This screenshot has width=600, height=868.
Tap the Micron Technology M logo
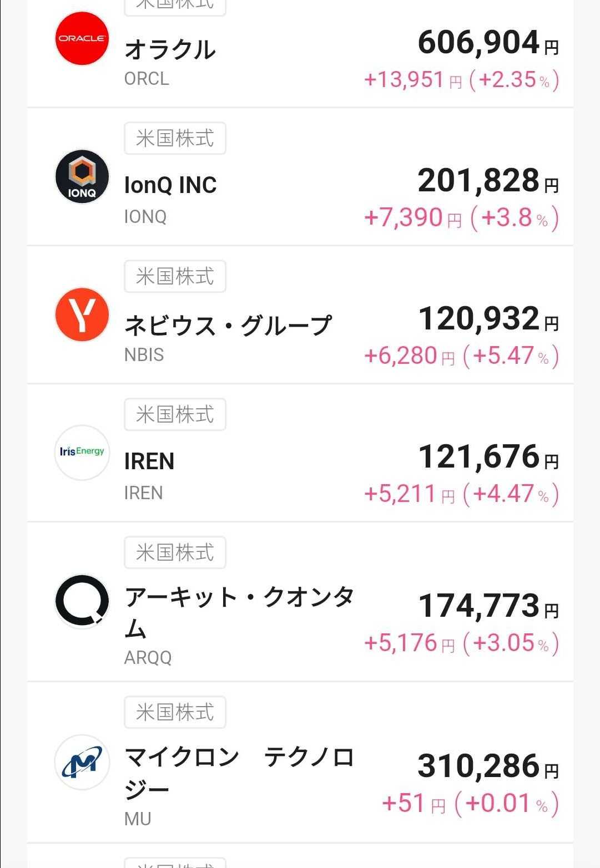point(82,762)
